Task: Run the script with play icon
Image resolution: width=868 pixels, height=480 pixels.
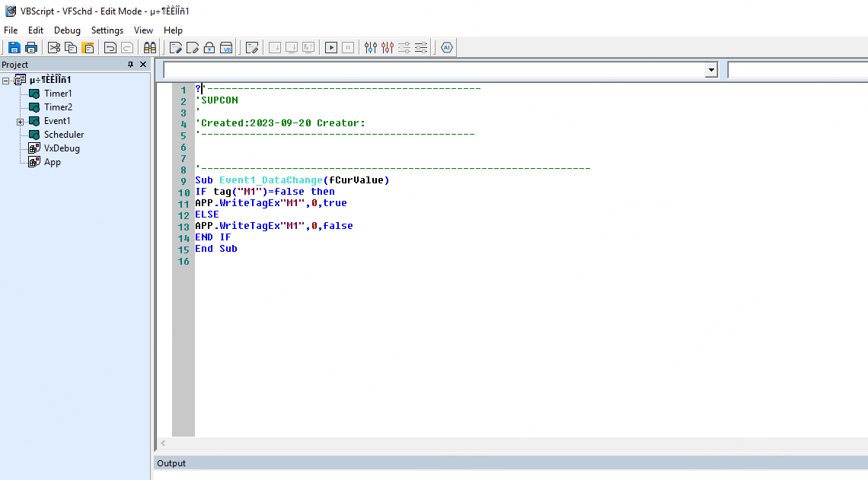Action: coord(331,48)
